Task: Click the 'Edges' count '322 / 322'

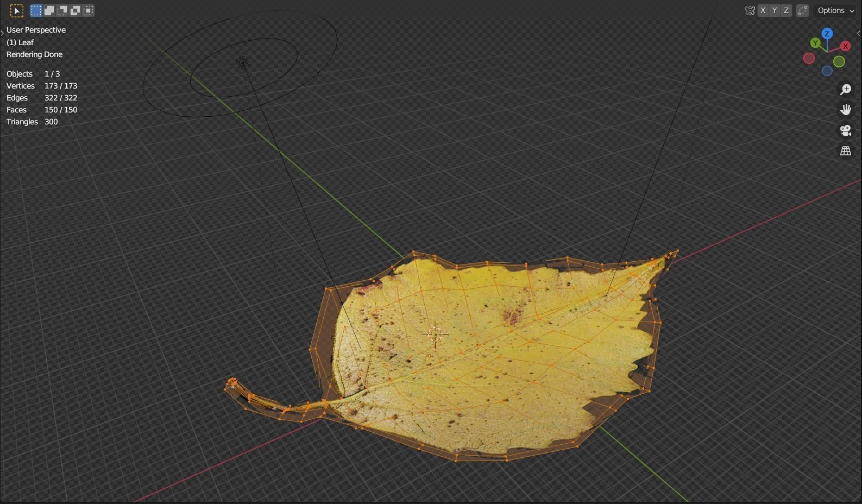Action: click(x=61, y=98)
